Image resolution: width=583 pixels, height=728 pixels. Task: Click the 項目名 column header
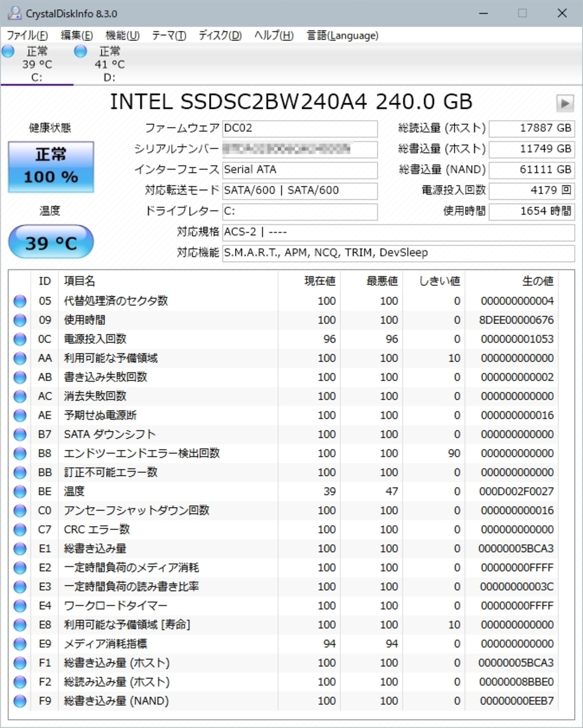(x=79, y=281)
